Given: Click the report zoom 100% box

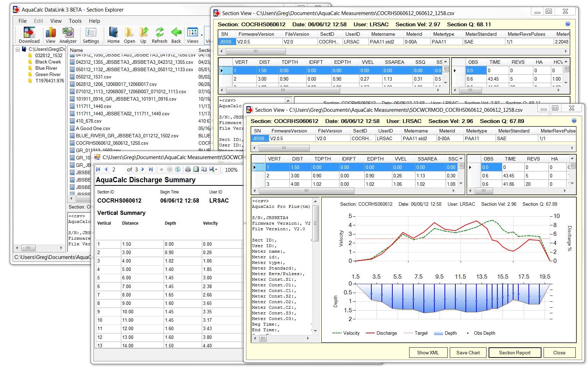Looking at the screenshot, I should point(231,170).
